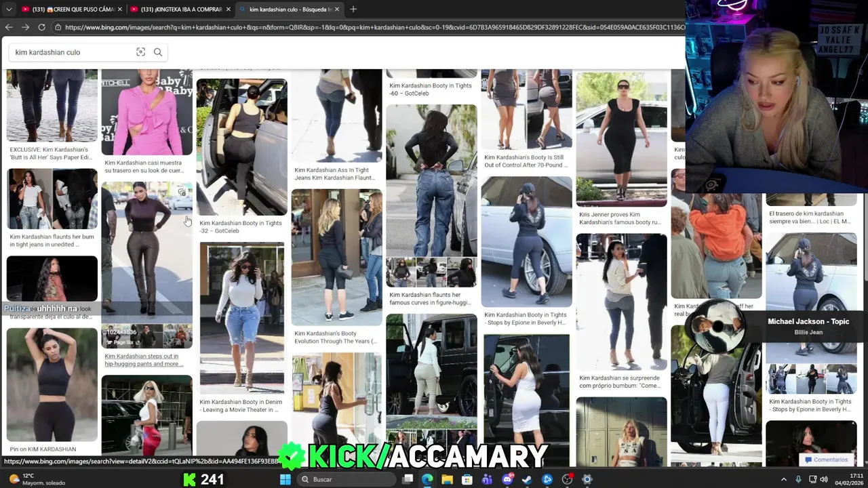Open 'Kim Kardashian Booty in Tights -60' caption
Image resolution: width=868 pixels, height=488 pixels.
[431, 89]
